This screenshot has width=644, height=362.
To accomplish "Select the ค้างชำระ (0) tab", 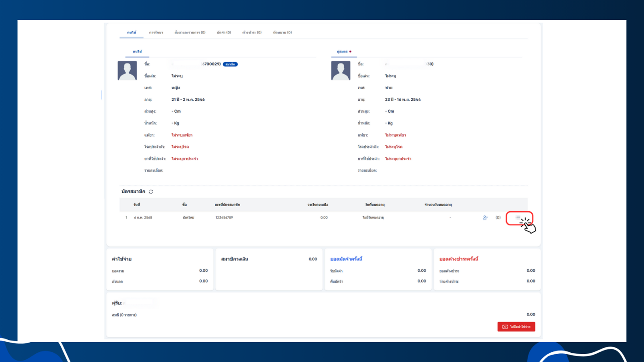I will 252,33.
